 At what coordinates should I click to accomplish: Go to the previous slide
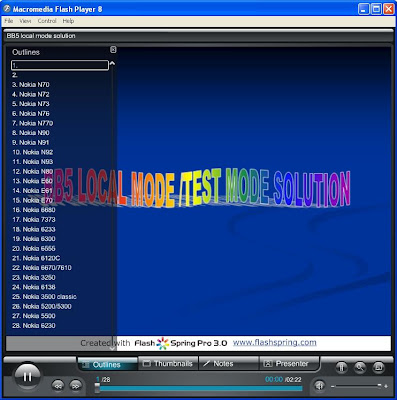coord(58,386)
